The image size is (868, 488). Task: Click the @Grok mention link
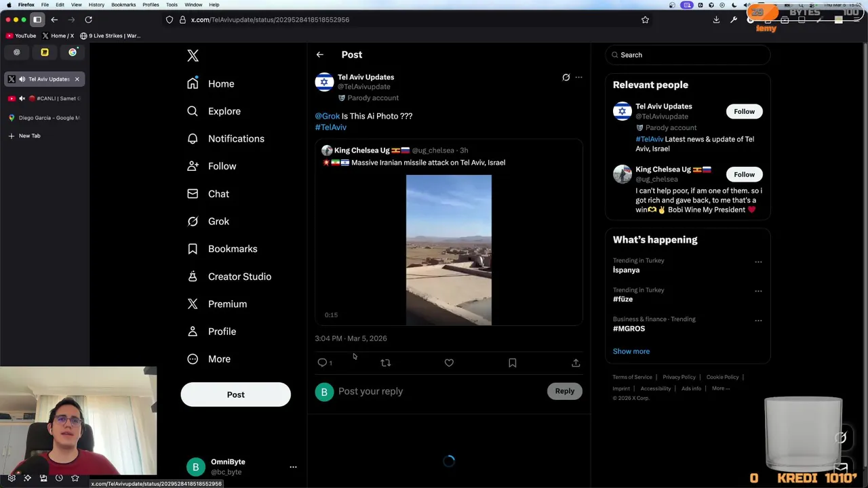pos(327,116)
